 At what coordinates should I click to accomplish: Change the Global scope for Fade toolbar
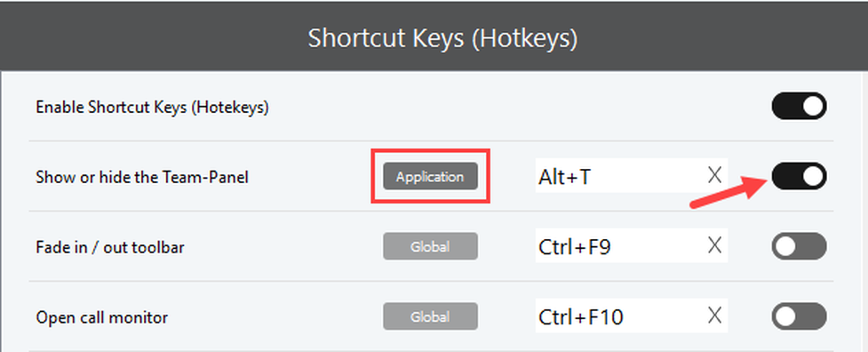pos(430,246)
